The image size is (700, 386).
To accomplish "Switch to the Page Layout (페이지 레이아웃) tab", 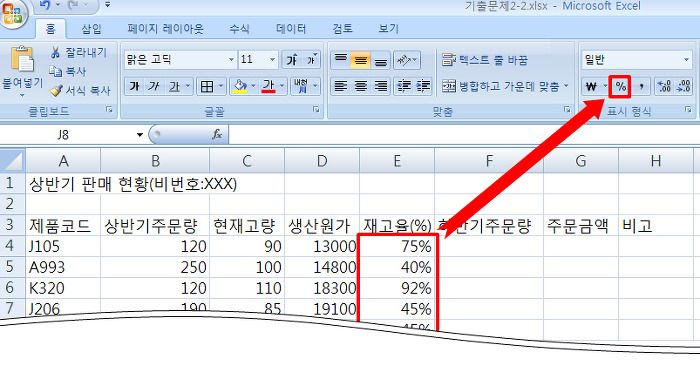I will [166, 29].
